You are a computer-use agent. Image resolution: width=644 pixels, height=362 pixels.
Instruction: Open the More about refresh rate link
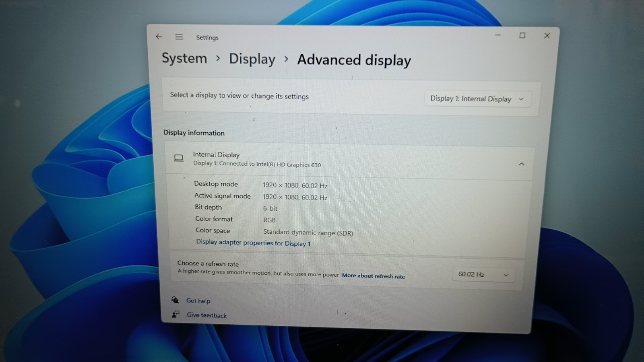374,276
